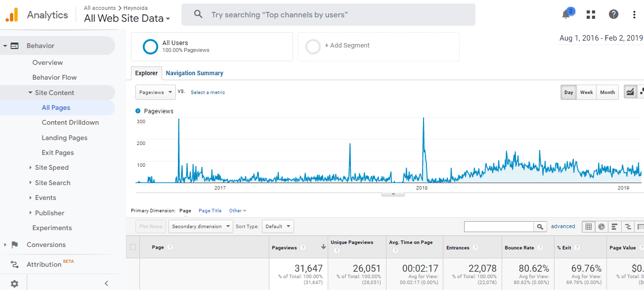Select the Week granularity toggle
This screenshot has height=290, width=644.
tap(586, 92)
